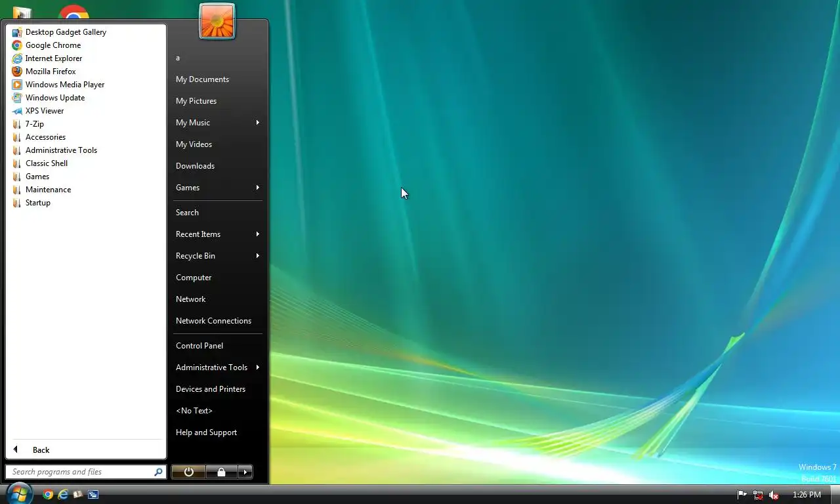Click the user picture thumbnail

coord(217,22)
